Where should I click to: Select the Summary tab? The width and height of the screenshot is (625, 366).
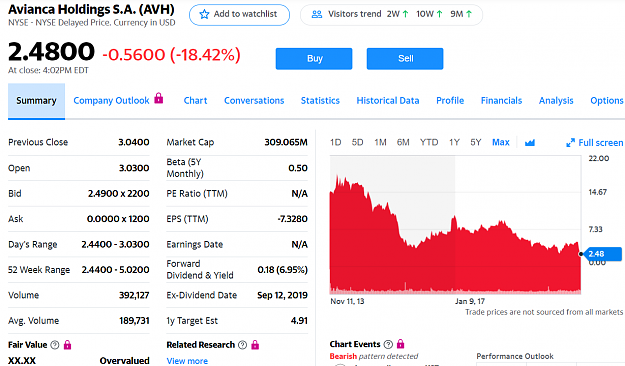(x=36, y=101)
